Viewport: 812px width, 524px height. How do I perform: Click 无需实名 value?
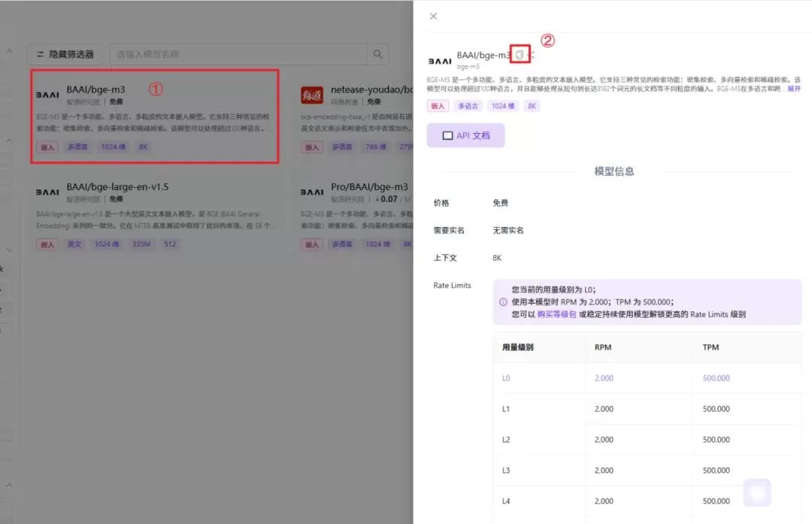(x=508, y=230)
